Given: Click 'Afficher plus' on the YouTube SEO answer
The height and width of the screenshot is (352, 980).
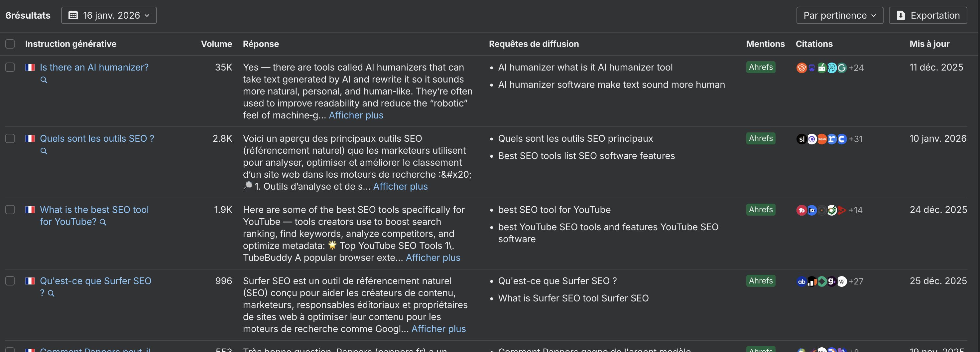Looking at the screenshot, I should (x=433, y=258).
